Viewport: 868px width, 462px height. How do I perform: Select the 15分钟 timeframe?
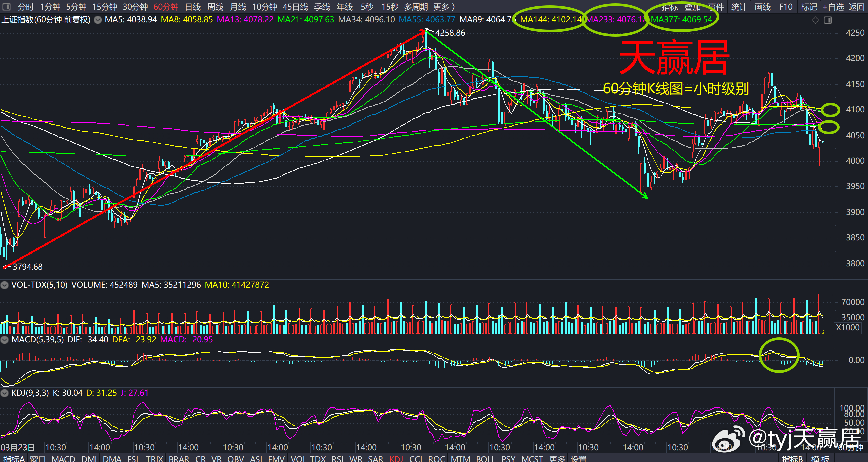[x=105, y=7]
